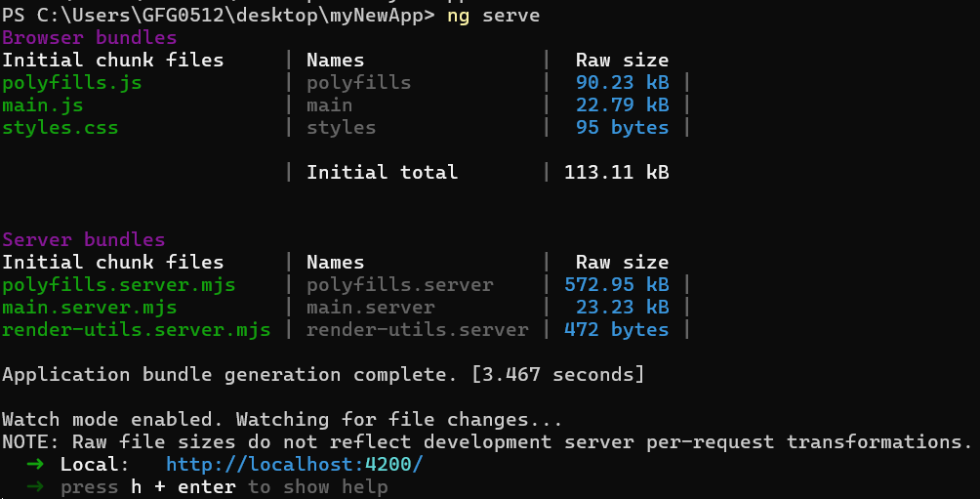Click the render-utils.server.mjs file name
This screenshot has width=980, height=499.
(137, 330)
